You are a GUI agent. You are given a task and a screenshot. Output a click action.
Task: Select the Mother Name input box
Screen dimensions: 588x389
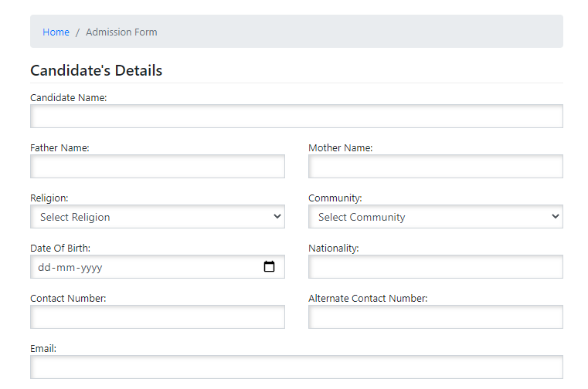point(435,167)
